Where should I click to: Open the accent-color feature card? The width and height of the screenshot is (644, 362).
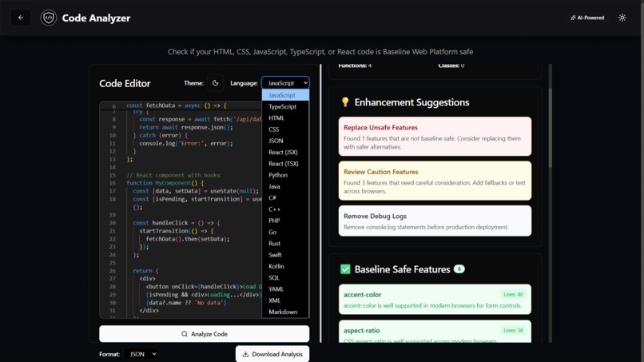(435, 300)
